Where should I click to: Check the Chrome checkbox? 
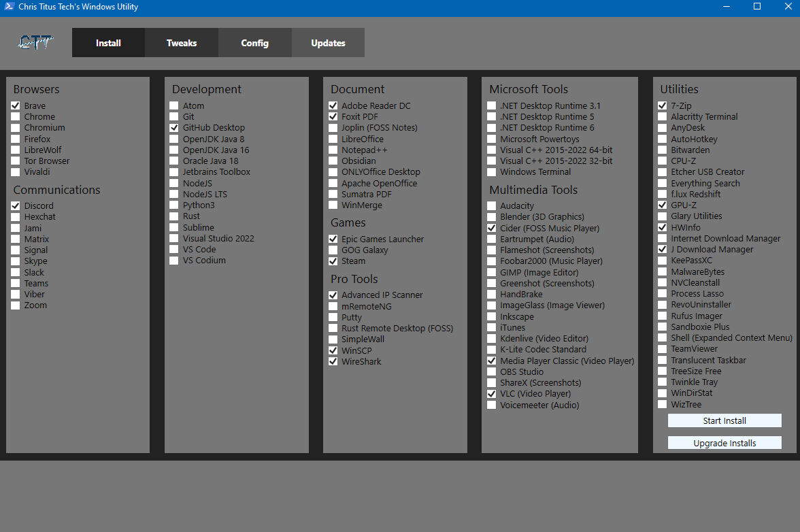click(15, 117)
